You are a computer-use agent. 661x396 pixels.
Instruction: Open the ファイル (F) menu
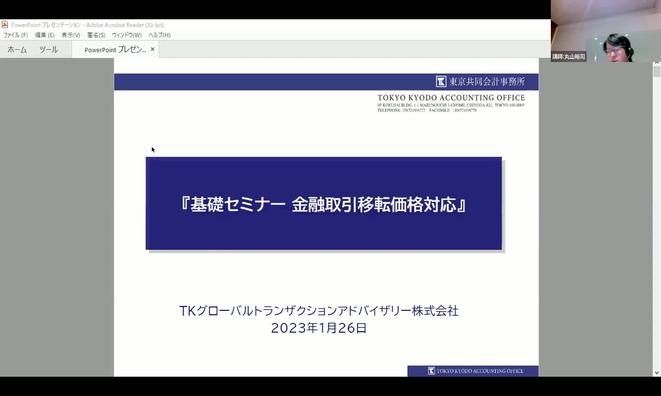point(15,35)
